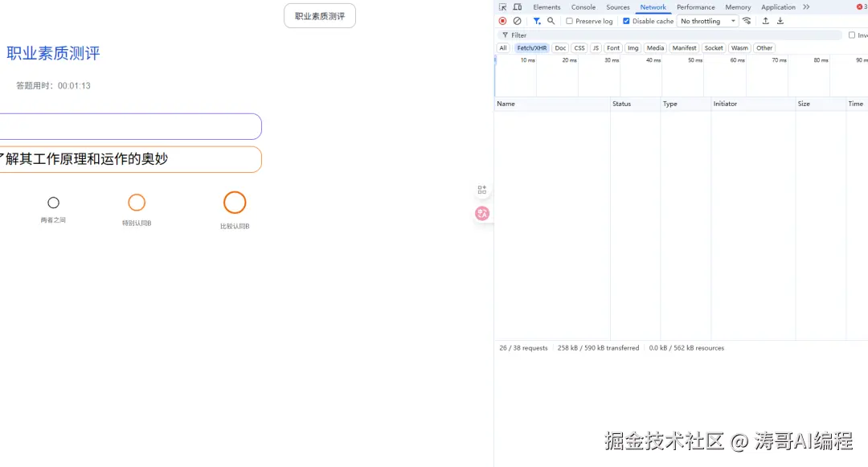
Task: Open search within network requests
Action: (551, 21)
